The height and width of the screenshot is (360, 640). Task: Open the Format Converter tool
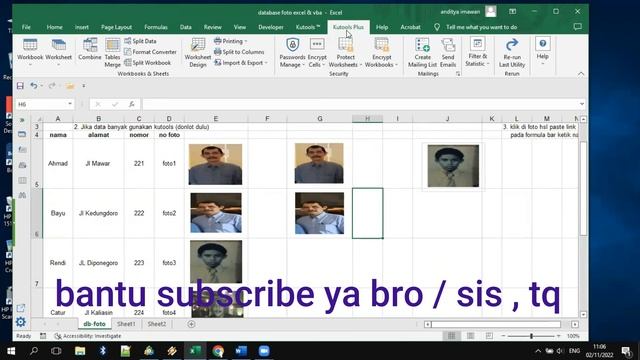click(150, 52)
